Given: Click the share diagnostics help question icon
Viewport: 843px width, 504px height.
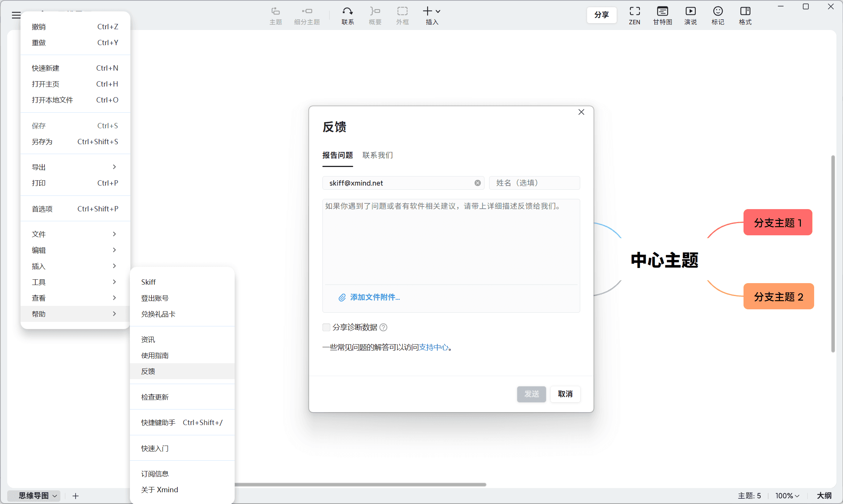Looking at the screenshot, I should click(384, 327).
